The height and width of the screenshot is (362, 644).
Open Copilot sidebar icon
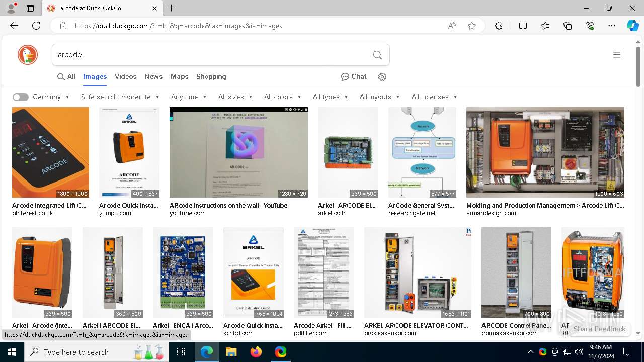pos(632,26)
